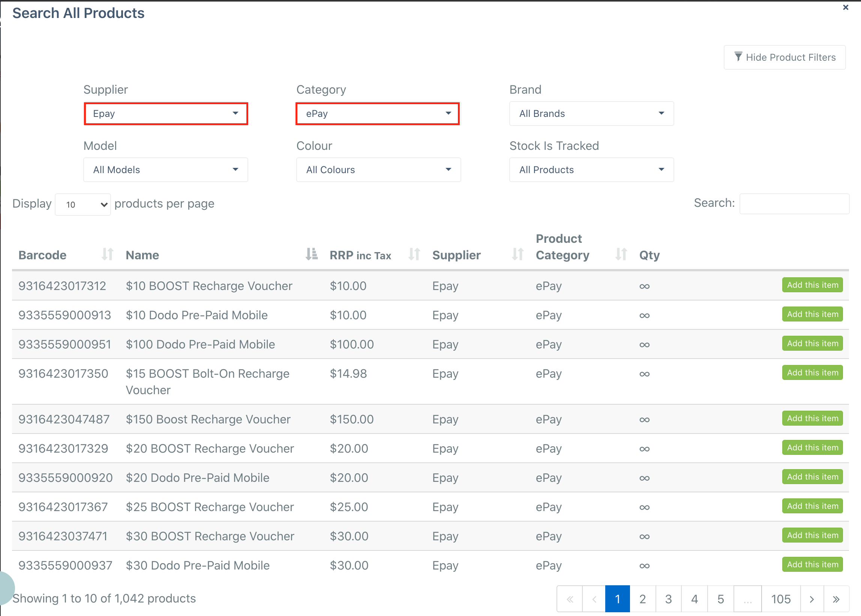Image resolution: width=861 pixels, height=616 pixels.
Task: Go to page 5 of results
Action: 720,599
